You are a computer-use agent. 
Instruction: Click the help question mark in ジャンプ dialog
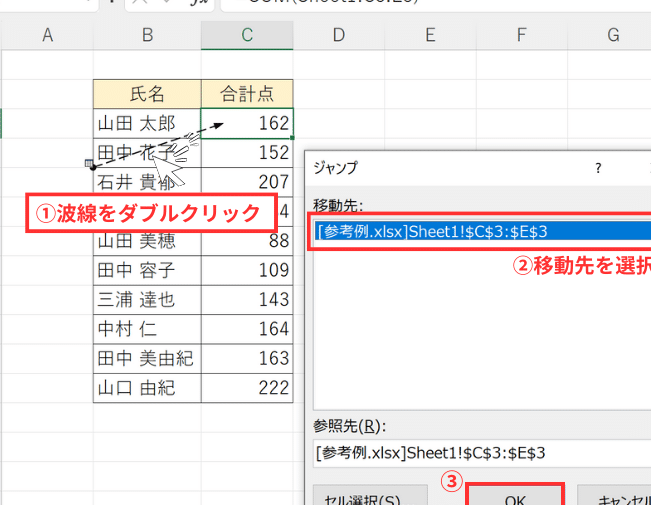coord(598,167)
